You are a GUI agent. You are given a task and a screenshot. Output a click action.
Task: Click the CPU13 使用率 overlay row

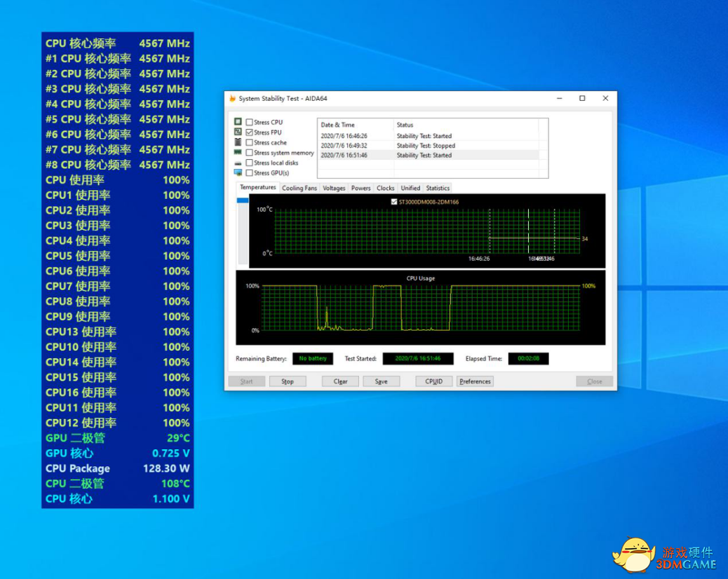click(x=117, y=332)
